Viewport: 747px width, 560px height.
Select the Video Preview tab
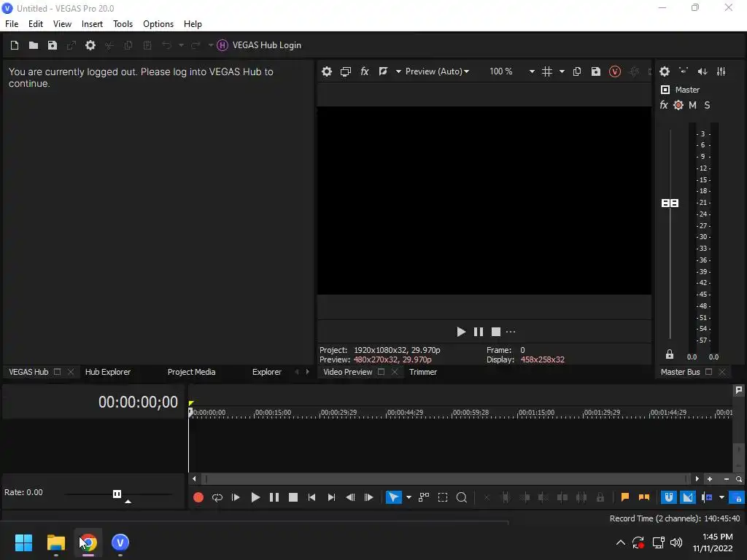[348, 372]
